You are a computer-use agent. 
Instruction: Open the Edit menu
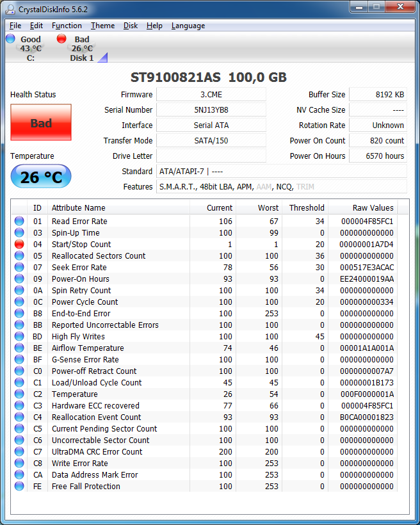click(x=36, y=26)
